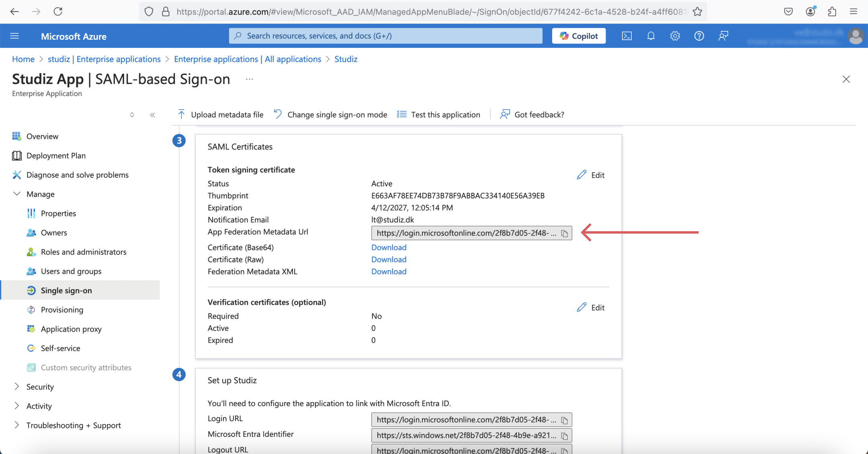The height and width of the screenshot is (454, 868).
Task: Click the Pocket save icon in the browser toolbar
Action: click(788, 12)
